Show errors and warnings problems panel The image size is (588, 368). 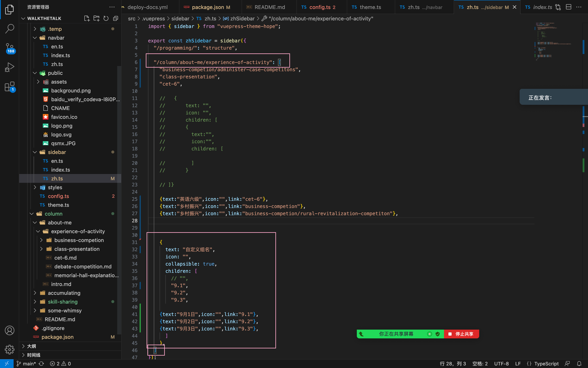[x=60, y=364]
